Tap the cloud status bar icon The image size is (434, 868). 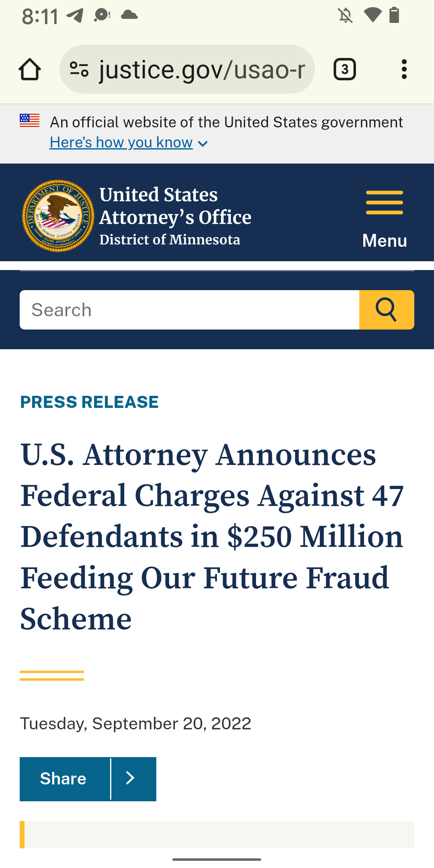coord(129,15)
